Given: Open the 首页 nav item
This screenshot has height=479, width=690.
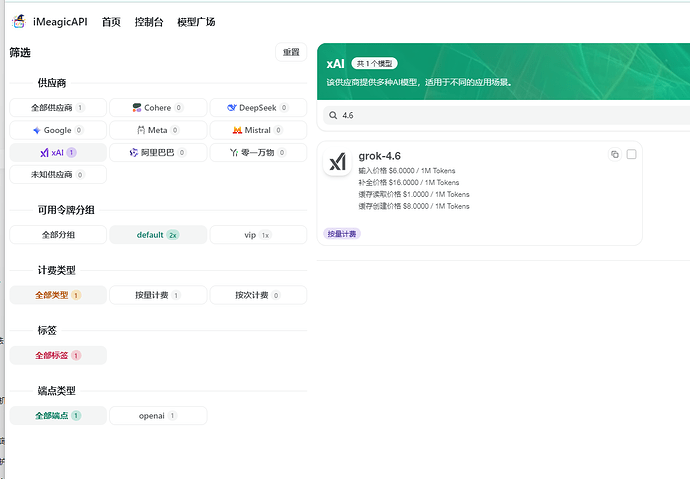Looking at the screenshot, I should 111,22.
